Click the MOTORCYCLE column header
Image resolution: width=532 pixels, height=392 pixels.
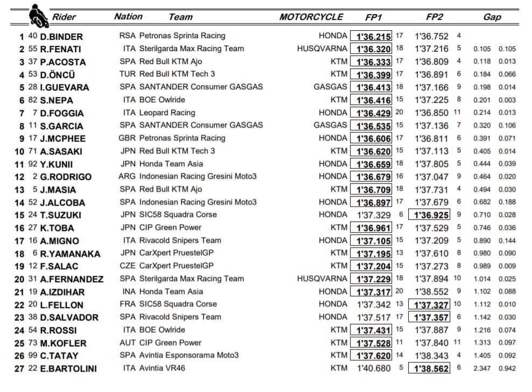tap(311, 17)
